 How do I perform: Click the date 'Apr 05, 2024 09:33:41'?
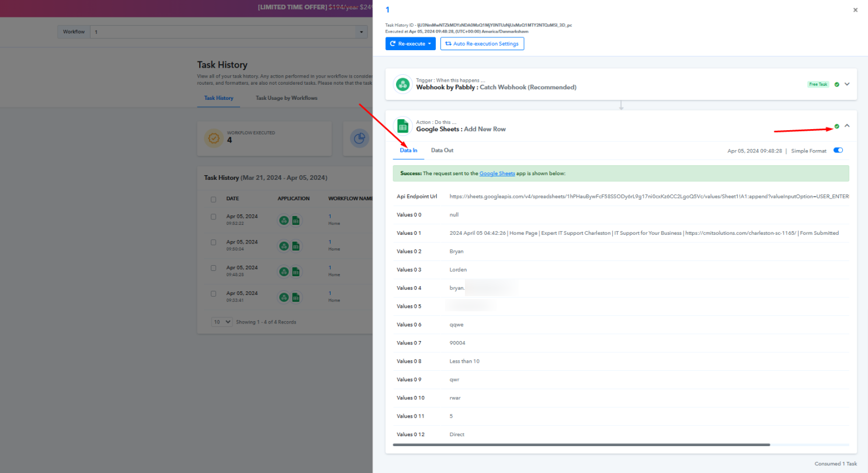coord(242,296)
